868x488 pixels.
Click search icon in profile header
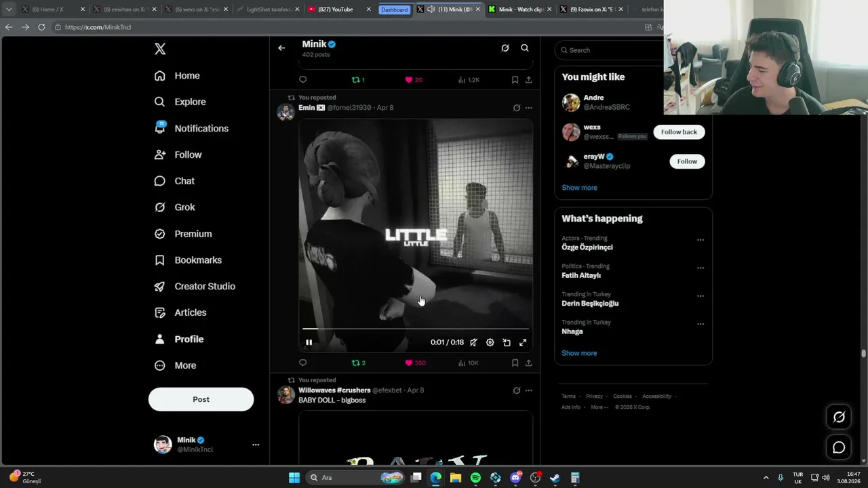point(525,48)
